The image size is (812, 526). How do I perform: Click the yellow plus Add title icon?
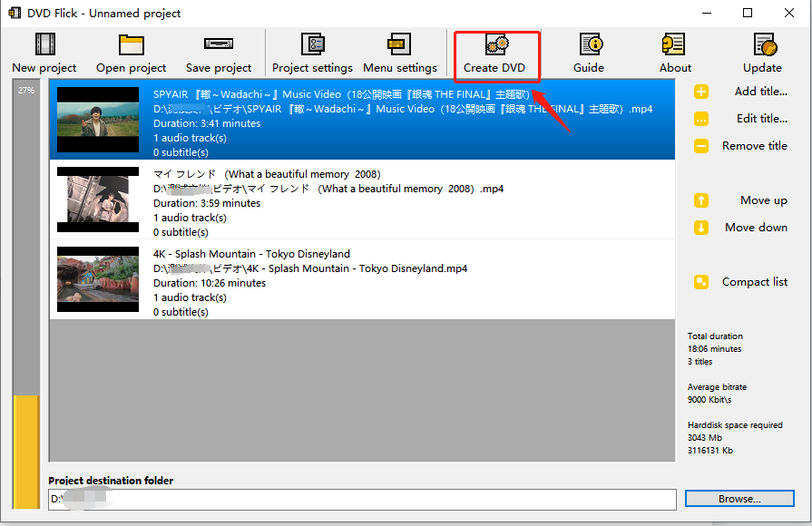[x=701, y=92]
